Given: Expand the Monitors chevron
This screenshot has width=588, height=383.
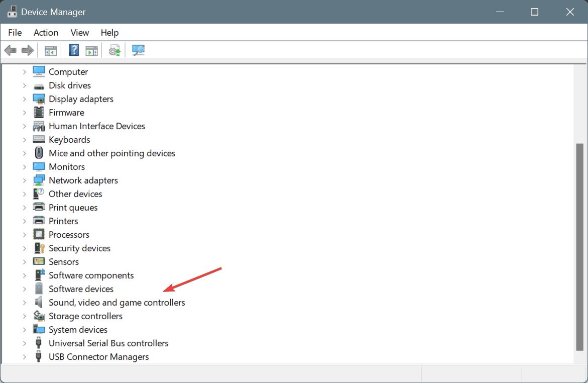Looking at the screenshot, I should click(x=25, y=167).
